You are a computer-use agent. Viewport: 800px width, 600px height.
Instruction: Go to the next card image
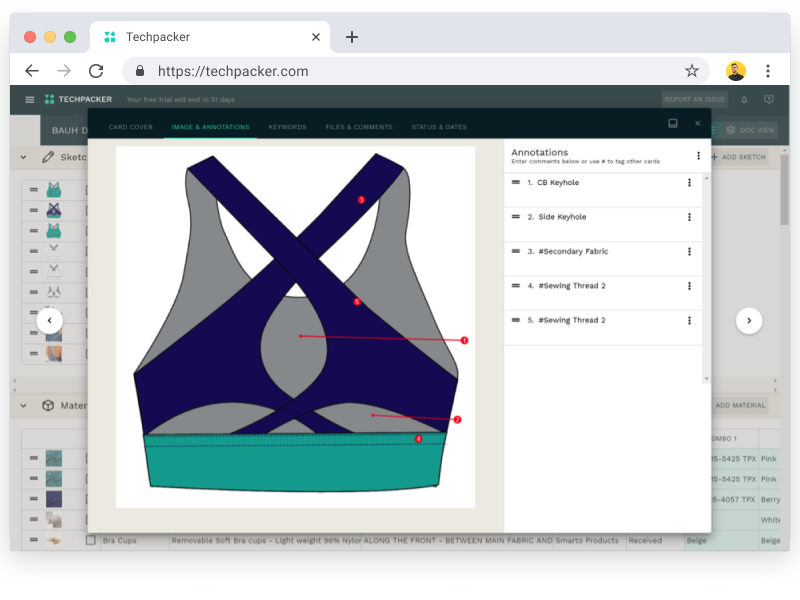click(x=749, y=321)
